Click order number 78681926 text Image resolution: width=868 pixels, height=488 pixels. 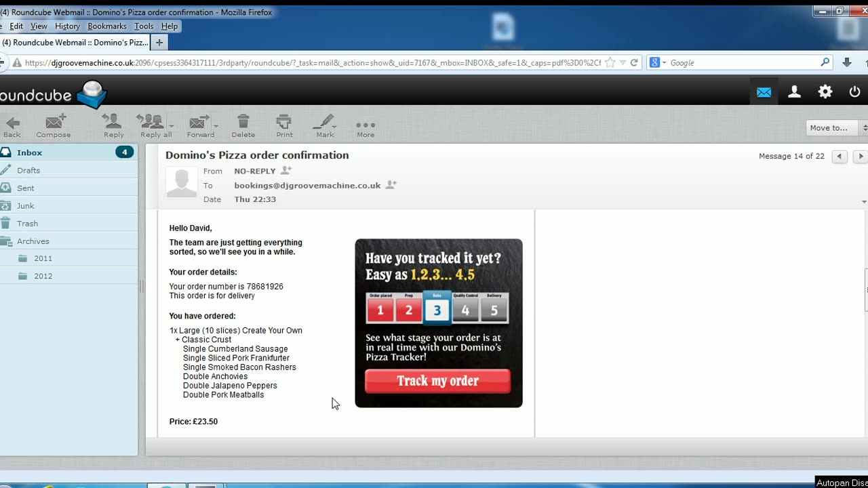(x=264, y=287)
